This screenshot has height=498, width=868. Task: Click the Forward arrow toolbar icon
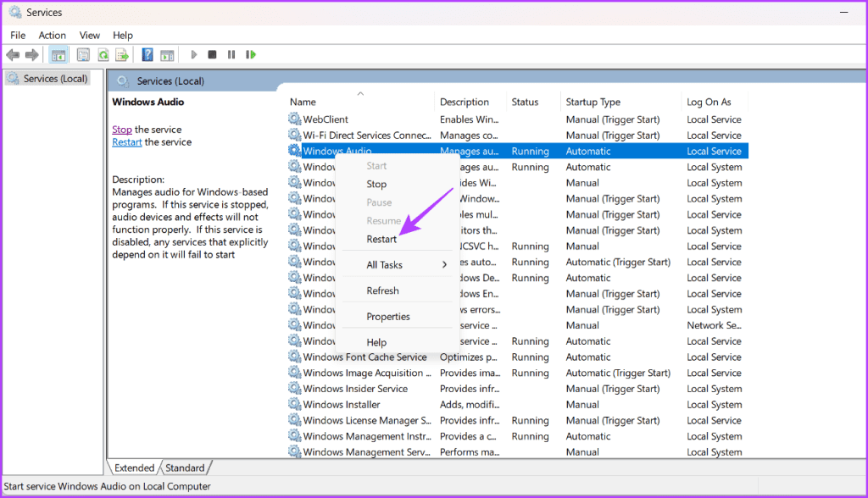point(32,55)
